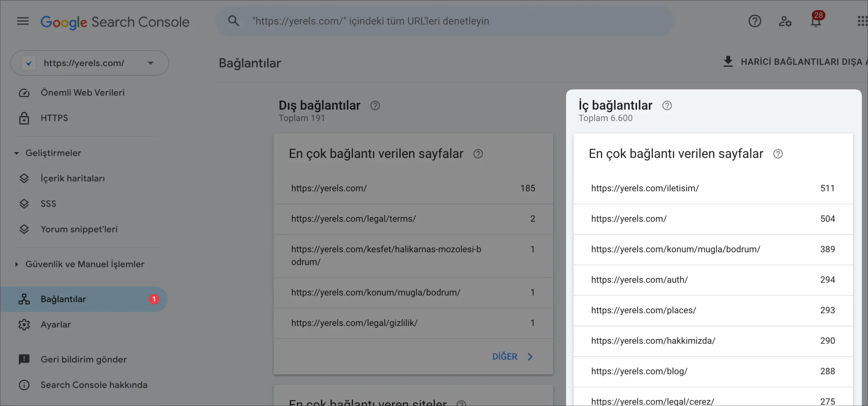868x406 pixels.
Task: Click the Google Search Console logo
Action: [x=115, y=22]
